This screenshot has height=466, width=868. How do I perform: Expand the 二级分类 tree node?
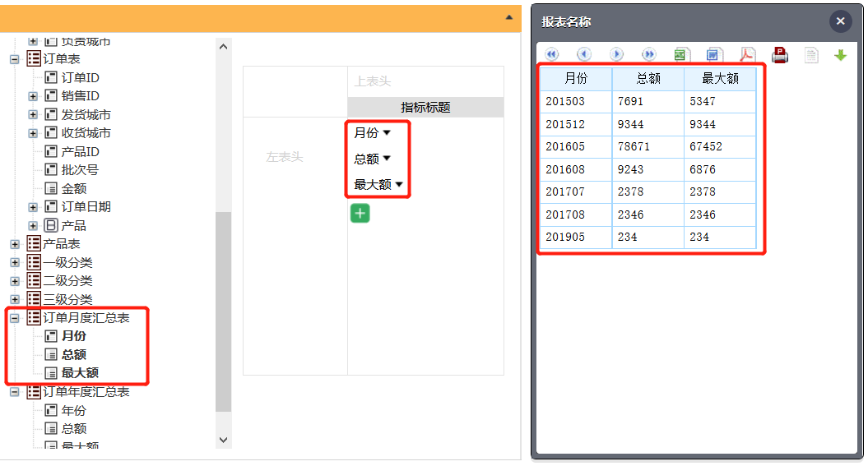[x=15, y=281]
